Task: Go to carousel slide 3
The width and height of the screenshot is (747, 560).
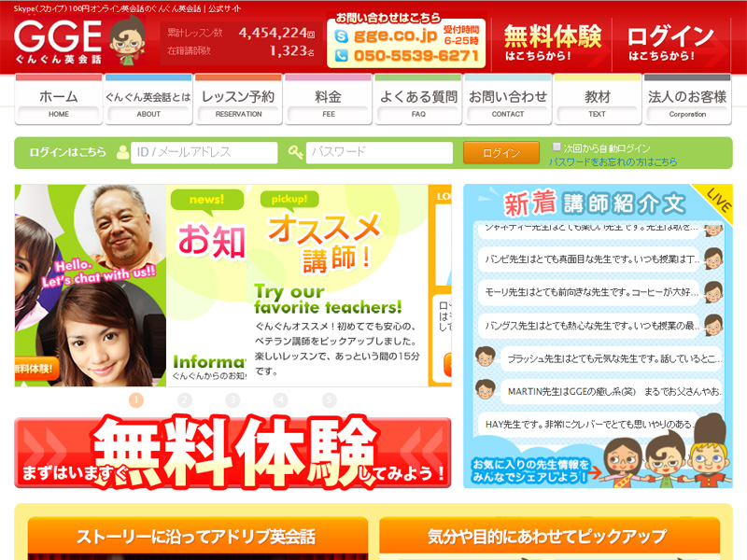Action: [x=233, y=400]
